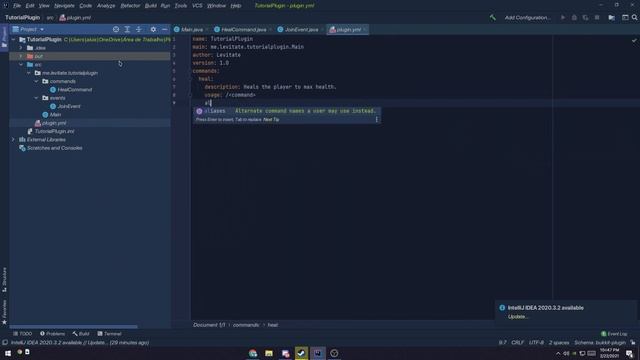Expand the .idea folder
Screen dimensions: 640x360
click(21, 48)
